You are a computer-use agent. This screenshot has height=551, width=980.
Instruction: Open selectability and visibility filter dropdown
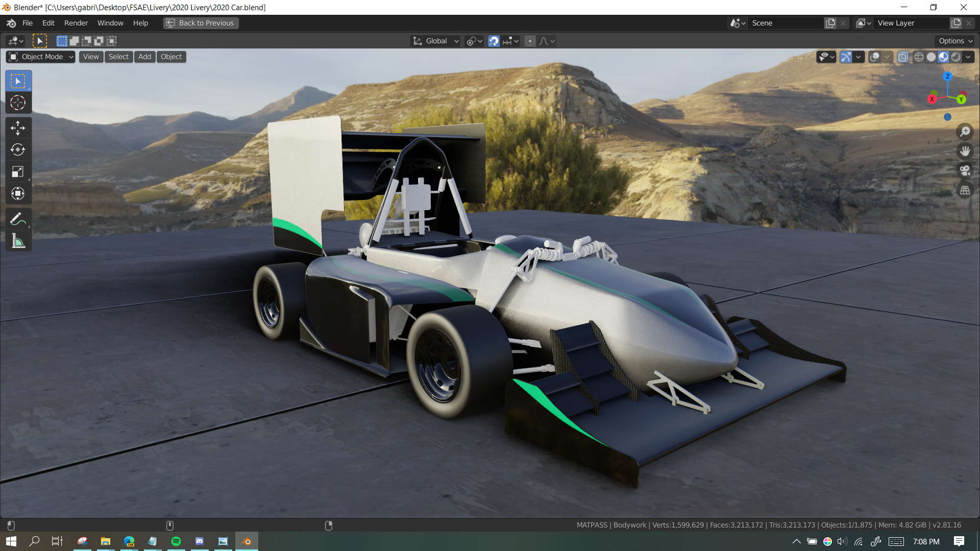tap(826, 57)
